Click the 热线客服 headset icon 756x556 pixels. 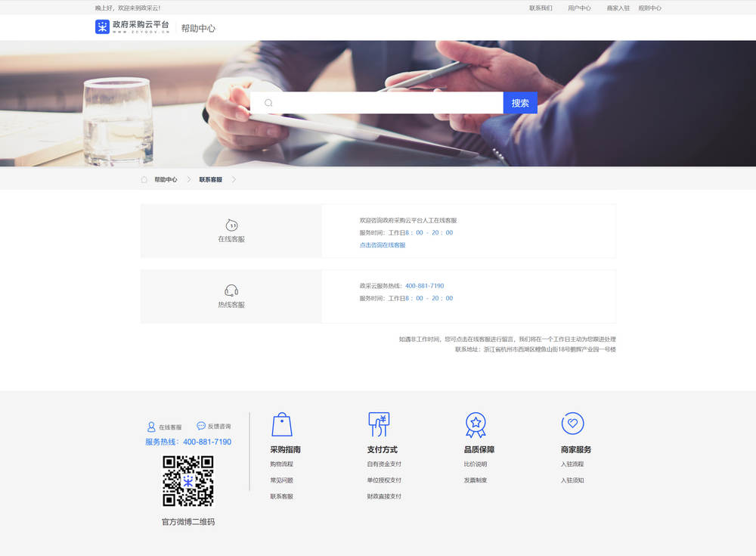[x=231, y=290]
